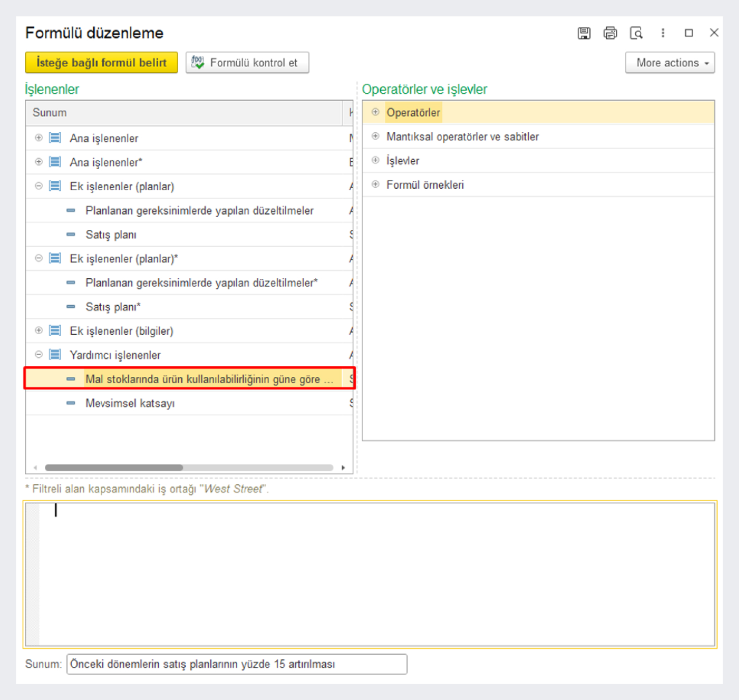Click the dash icon beside Mevsimsel katsayı

point(71,403)
